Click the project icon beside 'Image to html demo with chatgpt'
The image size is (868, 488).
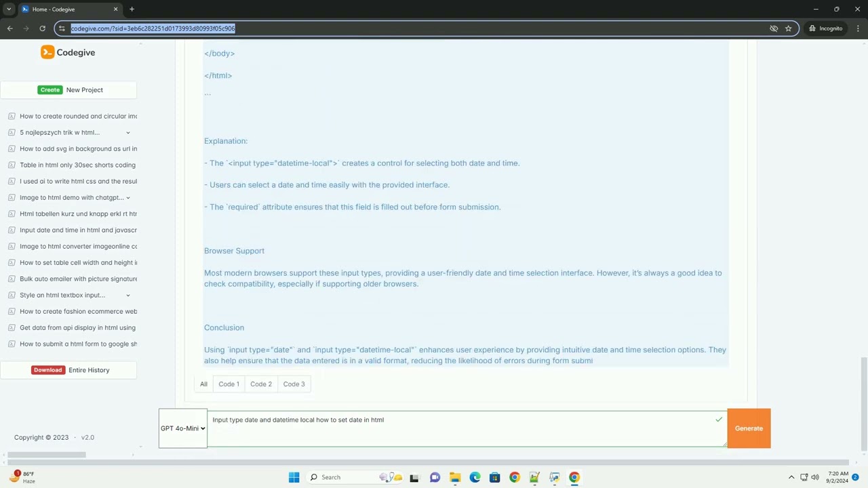12,197
